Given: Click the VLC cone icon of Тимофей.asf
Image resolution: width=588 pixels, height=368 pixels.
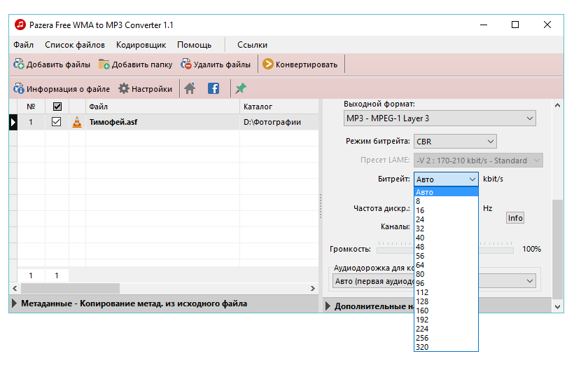Looking at the screenshot, I should [77, 122].
